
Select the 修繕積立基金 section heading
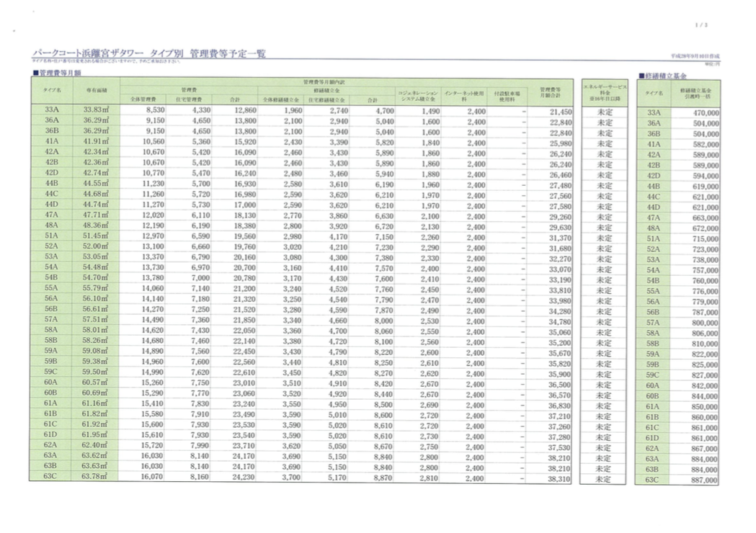coord(663,76)
